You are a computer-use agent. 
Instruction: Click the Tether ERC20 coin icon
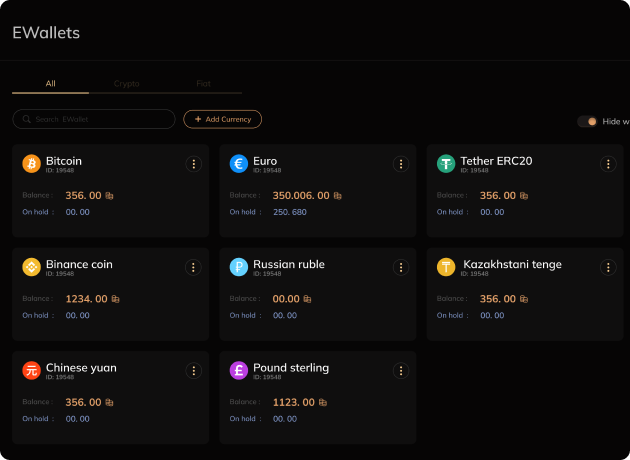pos(446,163)
